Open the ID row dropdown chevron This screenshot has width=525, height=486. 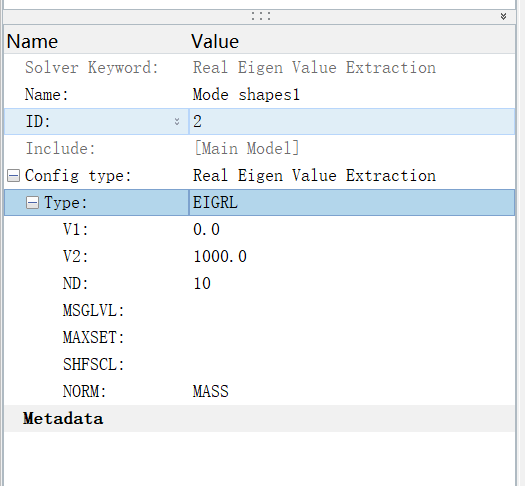click(x=177, y=122)
